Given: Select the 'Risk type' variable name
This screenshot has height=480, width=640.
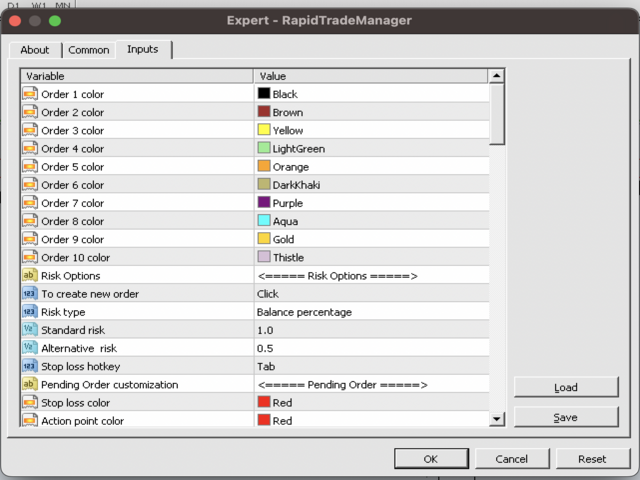Looking at the screenshot, I should pyautogui.click(x=63, y=312).
